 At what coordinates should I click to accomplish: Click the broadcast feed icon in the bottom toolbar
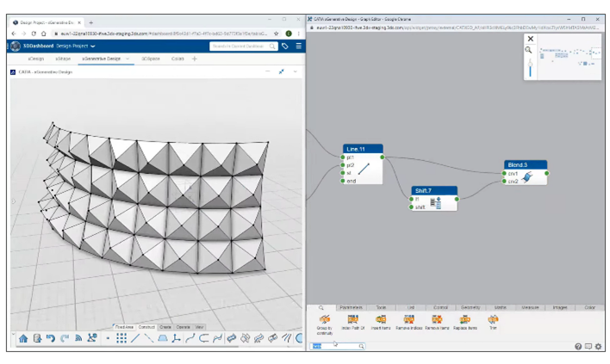(x=78, y=338)
